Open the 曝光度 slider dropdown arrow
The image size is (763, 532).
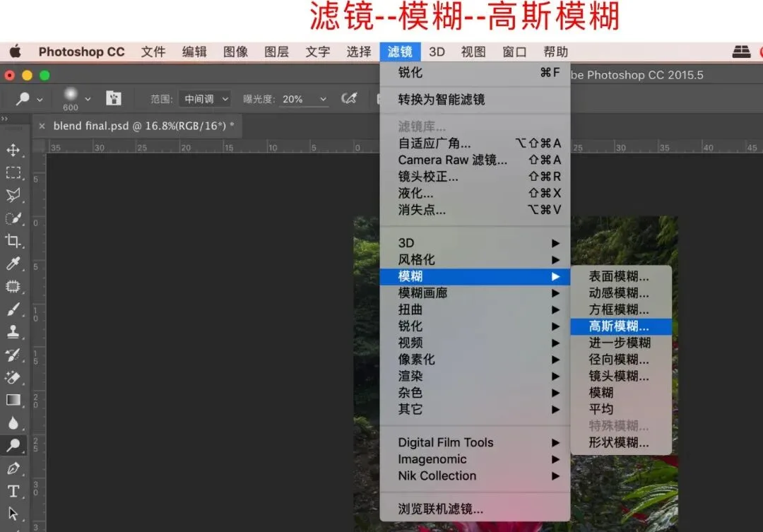tap(323, 99)
